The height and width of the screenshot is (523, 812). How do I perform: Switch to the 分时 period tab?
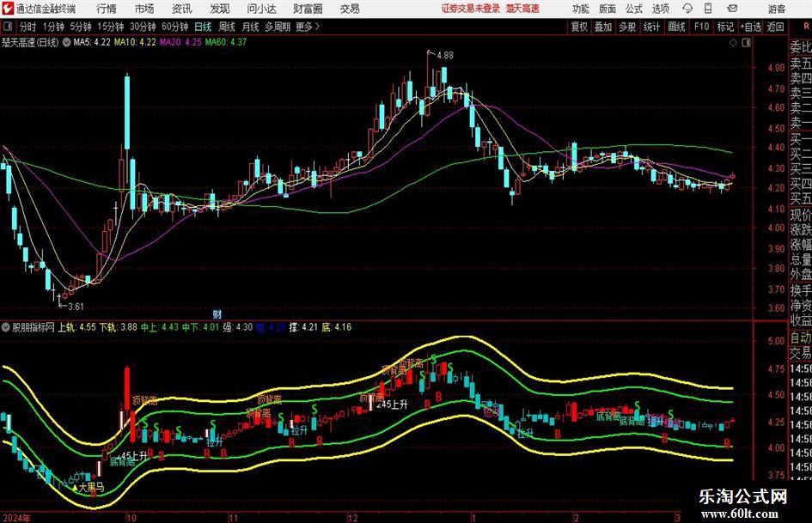point(28,27)
